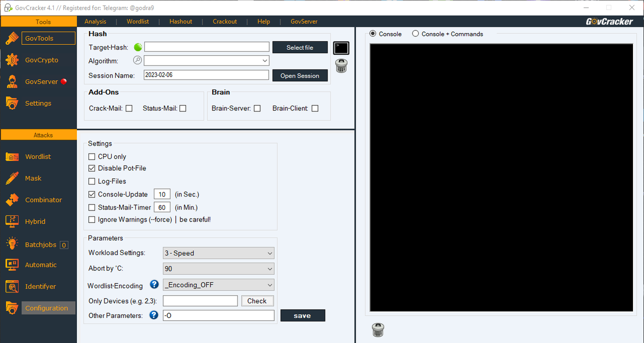This screenshot has width=644, height=343.
Task: Click the Hybrid attack monitor icon
Action: tap(12, 222)
